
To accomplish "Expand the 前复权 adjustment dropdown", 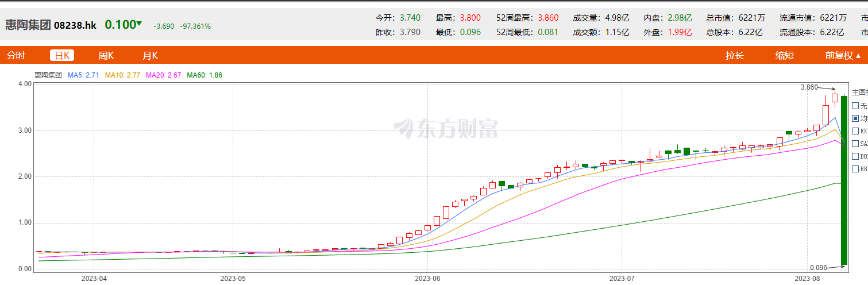I will (843, 56).
